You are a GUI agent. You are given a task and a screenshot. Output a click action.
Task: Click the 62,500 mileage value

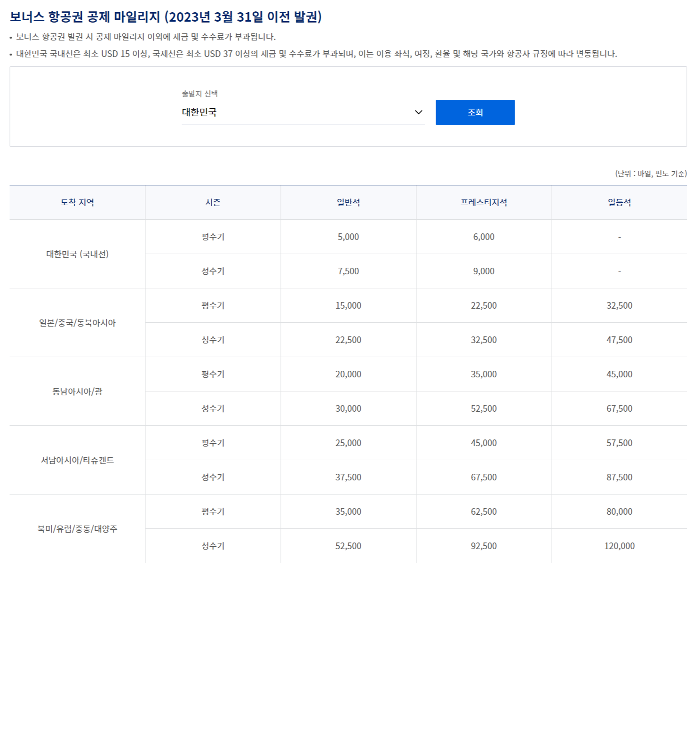484,512
